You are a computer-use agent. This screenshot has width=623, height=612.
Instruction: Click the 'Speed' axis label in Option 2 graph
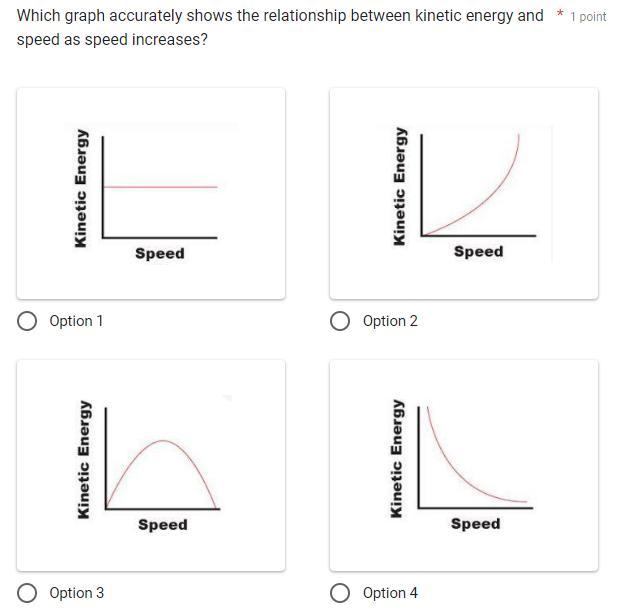pyautogui.click(x=479, y=252)
